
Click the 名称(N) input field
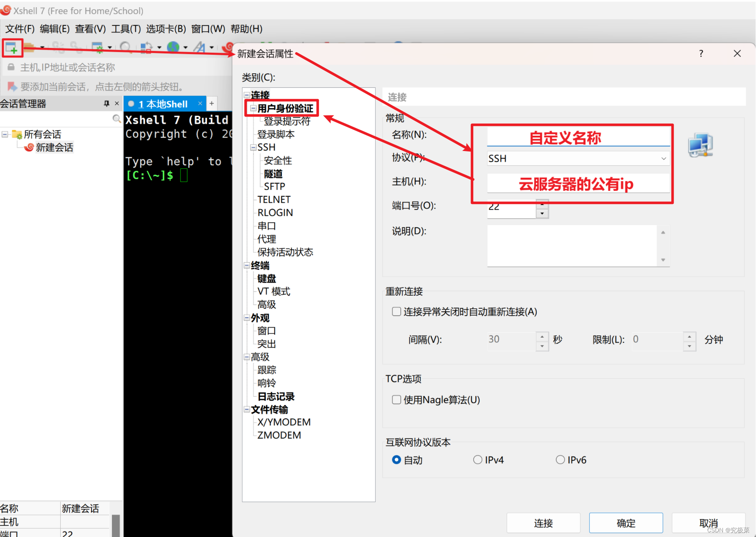point(578,137)
